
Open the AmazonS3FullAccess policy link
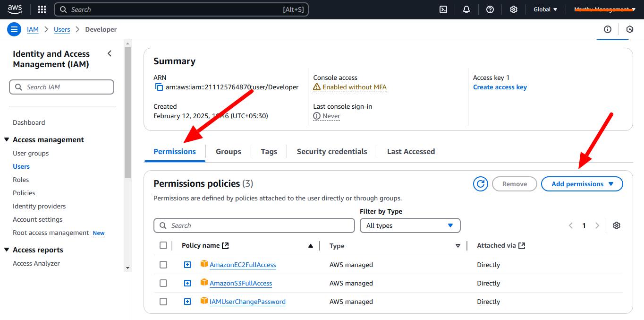(x=241, y=283)
